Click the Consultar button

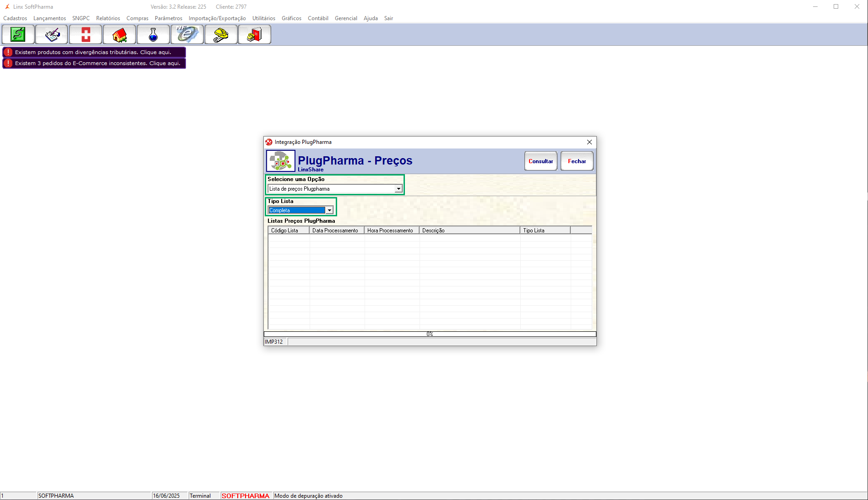(x=541, y=161)
